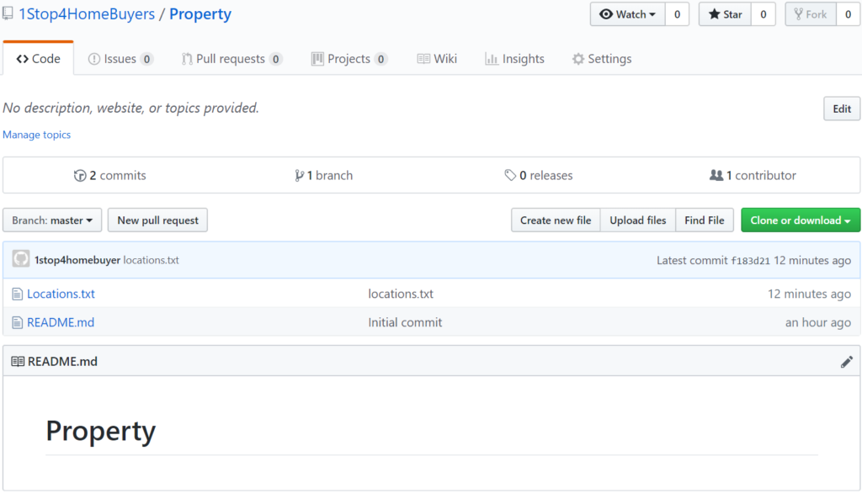Click the 1stop4homebuyer author name

coord(77,260)
